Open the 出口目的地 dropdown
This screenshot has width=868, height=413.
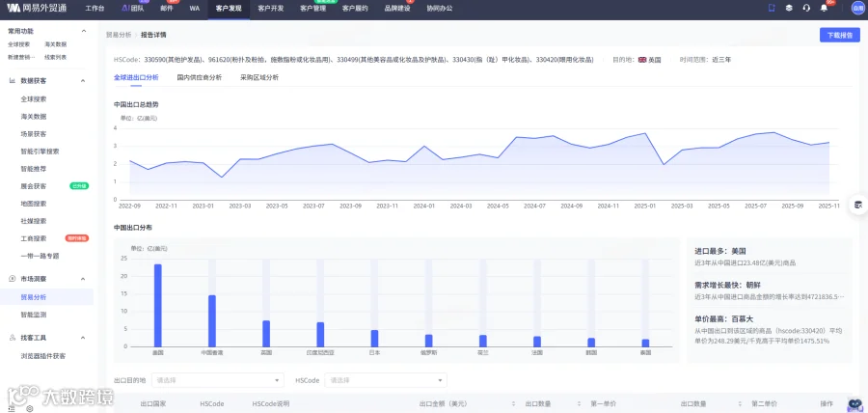(x=218, y=380)
